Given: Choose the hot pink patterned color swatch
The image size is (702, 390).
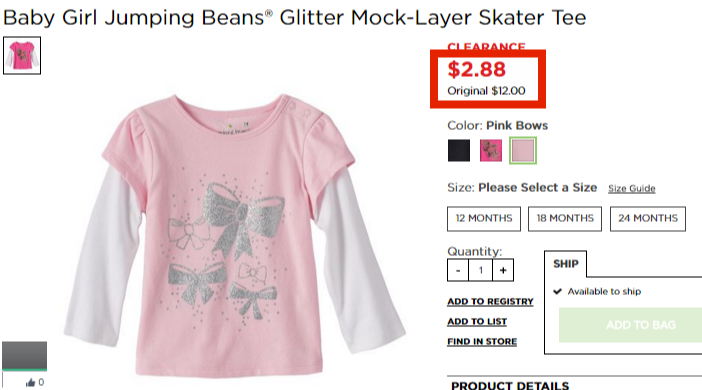Looking at the screenshot, I should (491, 150).
